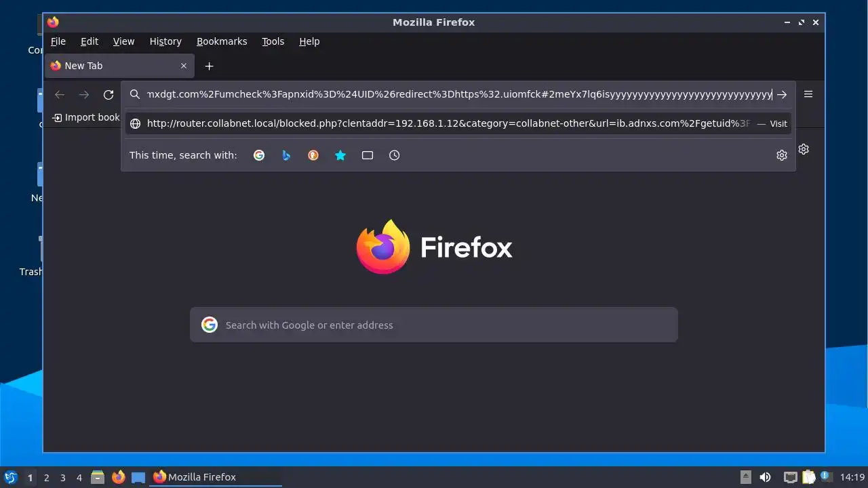This screenshot has height=488, width=868.
Task: Select Mozilla Firefox taskbar window button
Action: click(x=216, y=477)
